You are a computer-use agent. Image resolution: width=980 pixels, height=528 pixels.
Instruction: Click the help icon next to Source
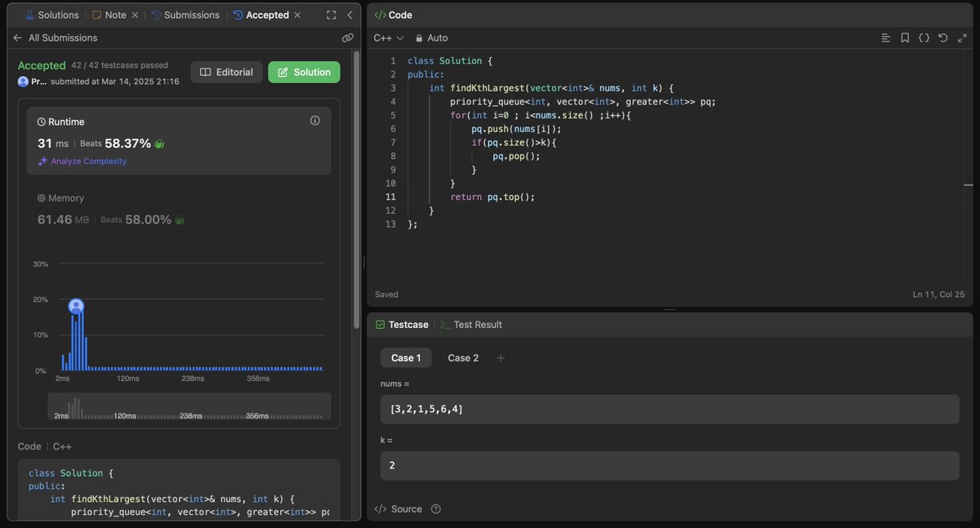click(436, 509)
